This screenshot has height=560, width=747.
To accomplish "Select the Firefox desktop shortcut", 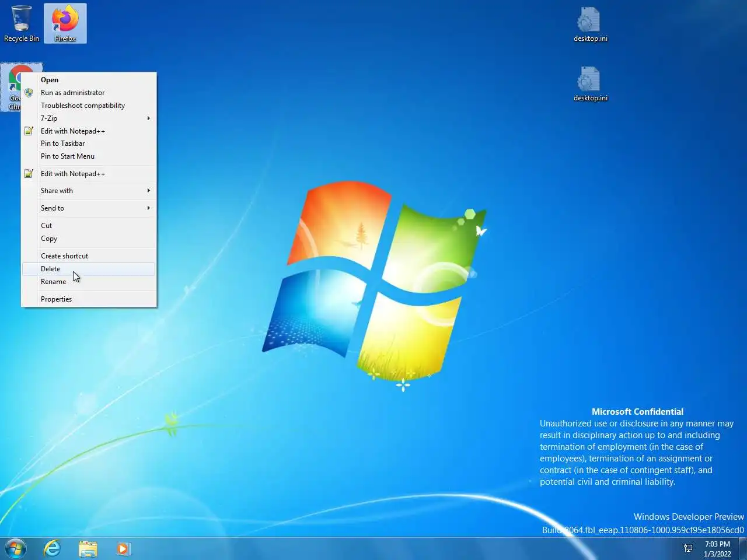I will click(x=65, y=23).
